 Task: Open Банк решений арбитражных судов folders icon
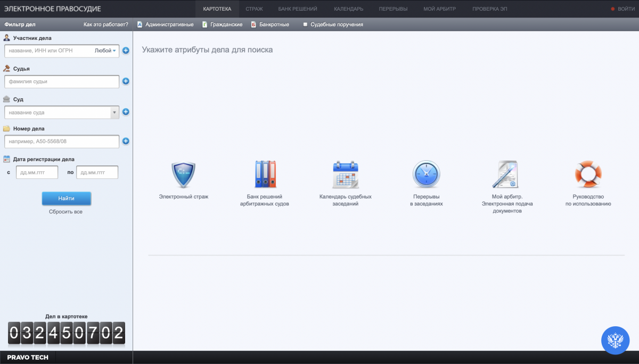click(x=265, y=174)
